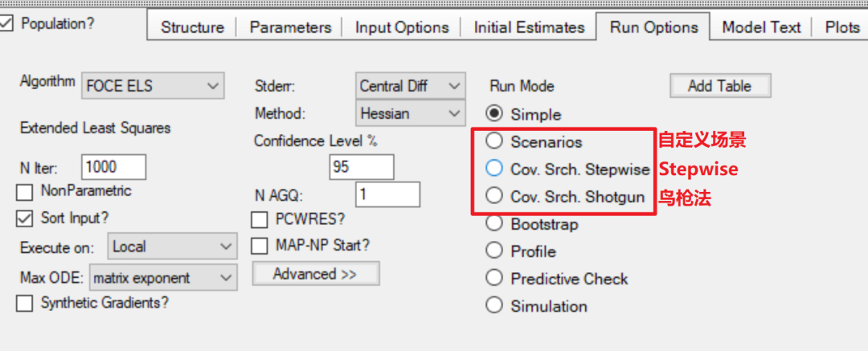The height and width of the screenshot is (351, 868).
Task: Open the Initial Estimates tab
Action: coord(529,27)
